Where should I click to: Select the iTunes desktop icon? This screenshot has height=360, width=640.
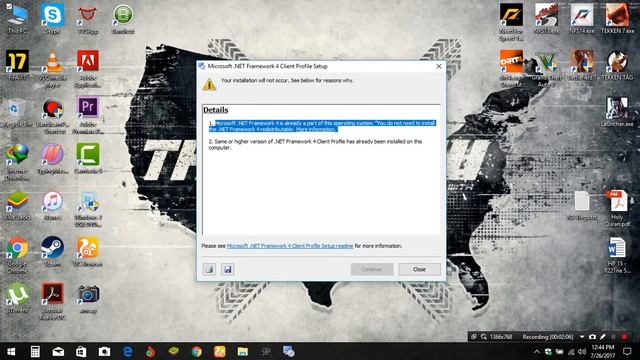coord(52,205)
